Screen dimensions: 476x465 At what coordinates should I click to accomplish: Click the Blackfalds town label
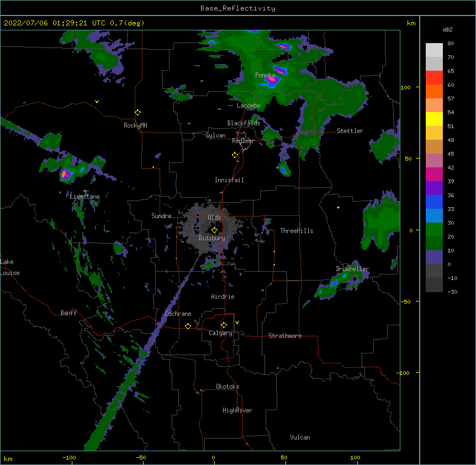[x=244, y=123]
